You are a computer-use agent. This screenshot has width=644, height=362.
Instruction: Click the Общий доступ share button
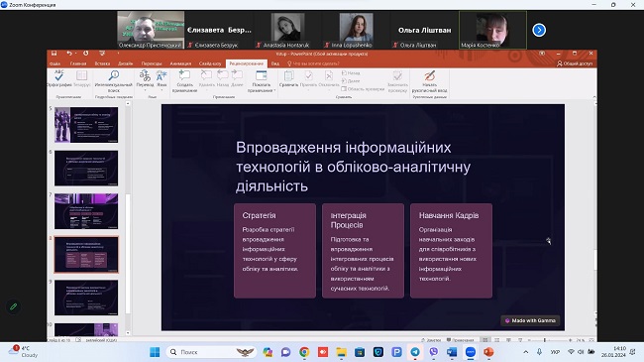[575, 63]
